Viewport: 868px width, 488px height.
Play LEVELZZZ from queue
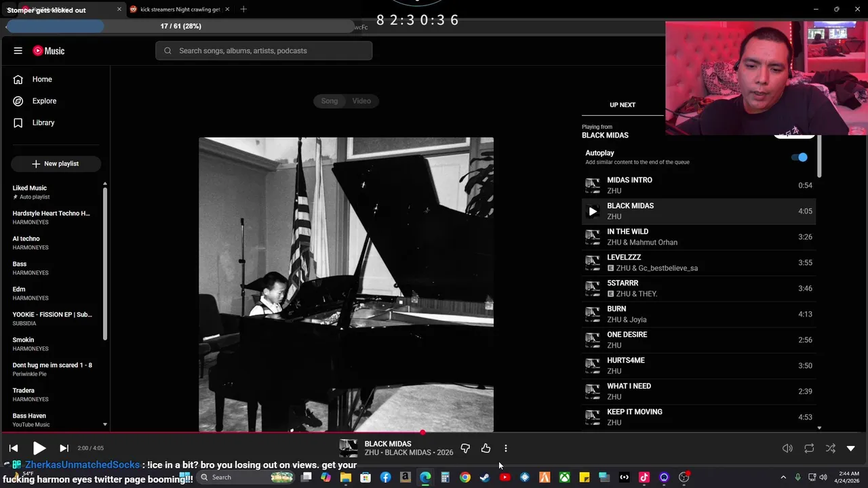coord(698,262)
